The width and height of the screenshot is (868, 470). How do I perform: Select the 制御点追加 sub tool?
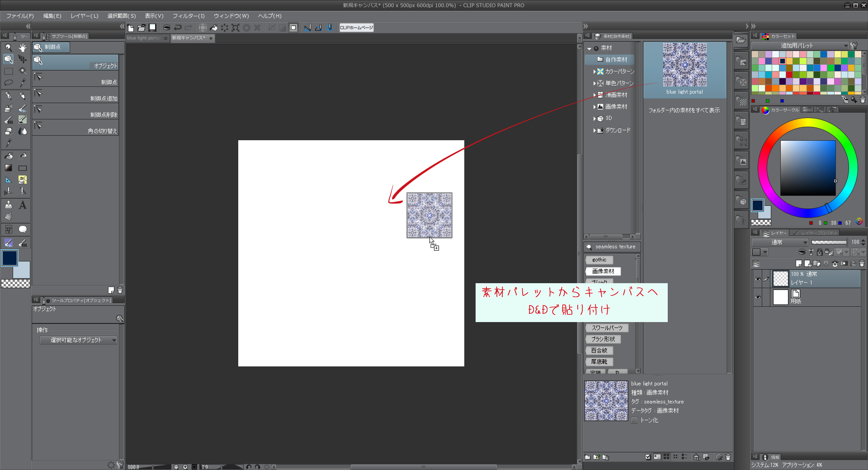[x=75, y=95]
